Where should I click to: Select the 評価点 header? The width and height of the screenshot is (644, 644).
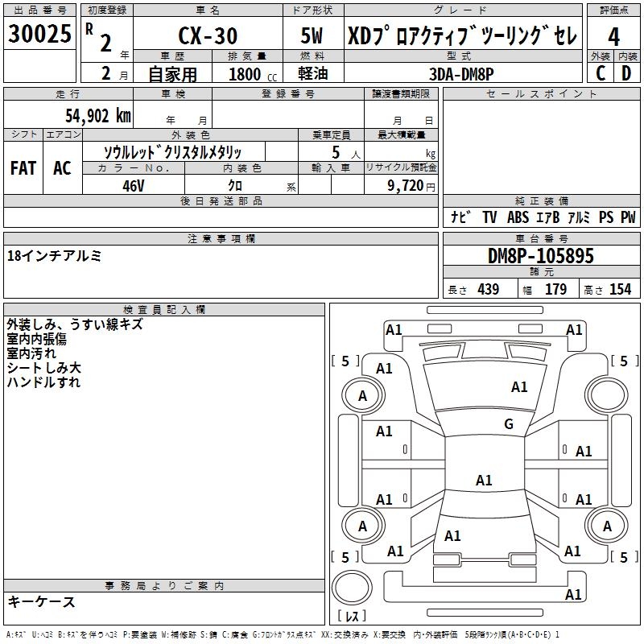tap(614, 10)
